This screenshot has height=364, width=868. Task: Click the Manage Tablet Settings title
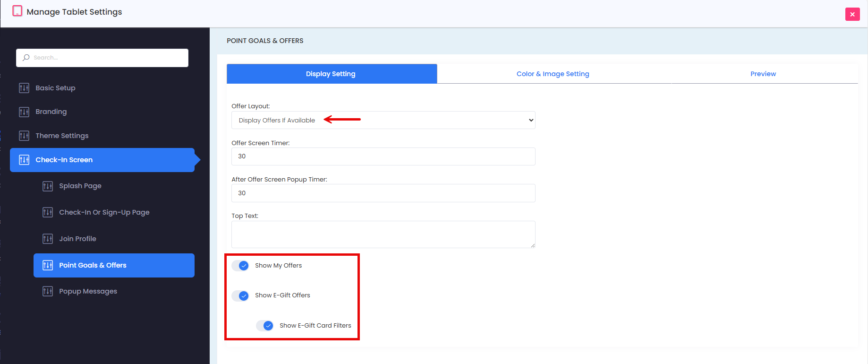[74, 12]
